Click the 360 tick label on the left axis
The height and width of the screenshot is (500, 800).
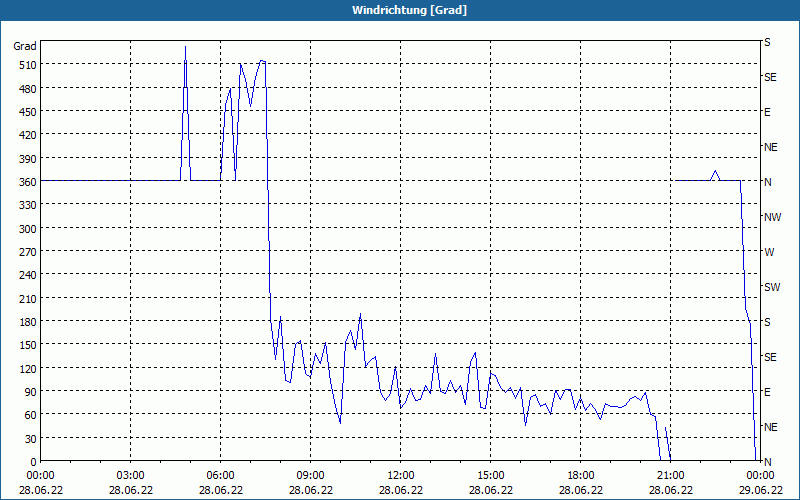(25, 182)
